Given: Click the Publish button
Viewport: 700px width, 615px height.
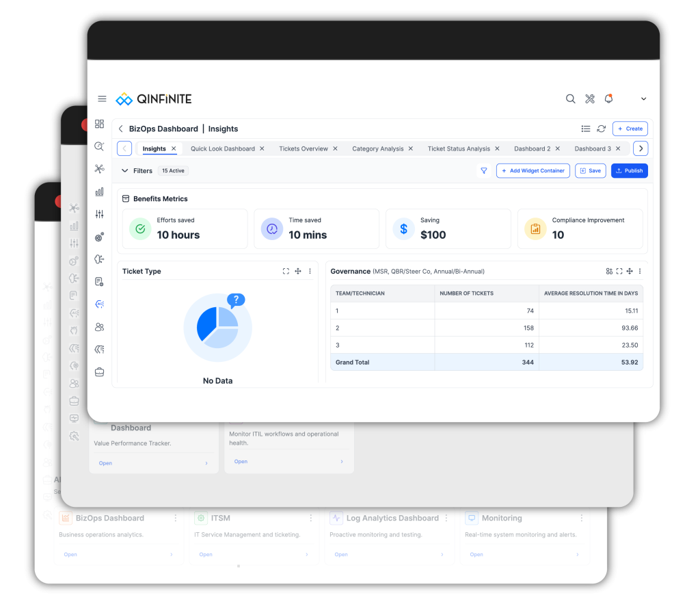Looking at the screenshot, I should click(x=629, y=170).
